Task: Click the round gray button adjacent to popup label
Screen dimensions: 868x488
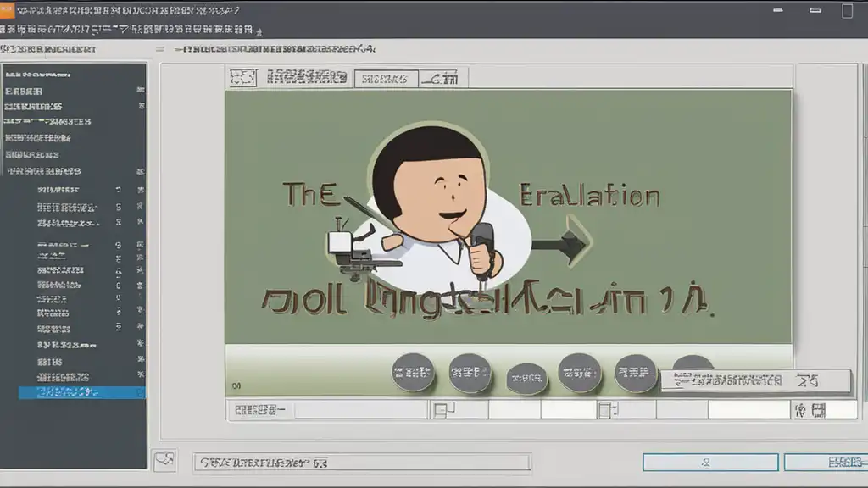Action: 635,373
